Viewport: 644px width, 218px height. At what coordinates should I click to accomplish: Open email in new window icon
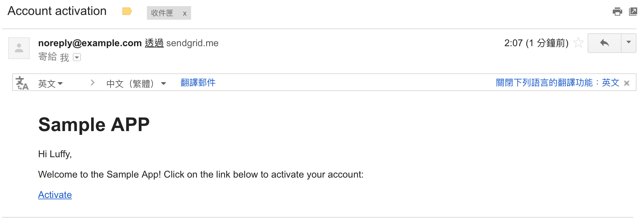[633, 12]
